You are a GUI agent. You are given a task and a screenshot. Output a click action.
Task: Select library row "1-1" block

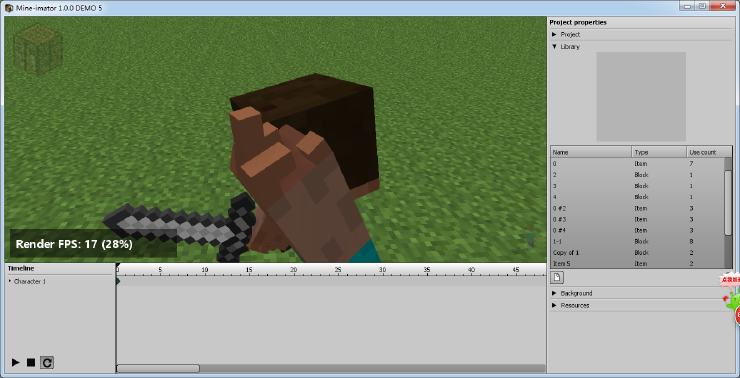click(x=637, y=241)
